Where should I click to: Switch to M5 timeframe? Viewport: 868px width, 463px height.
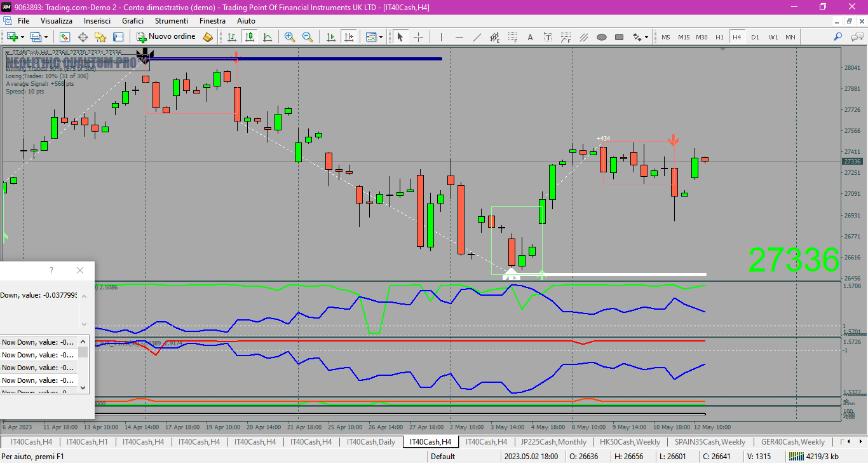tap(666, 37)
